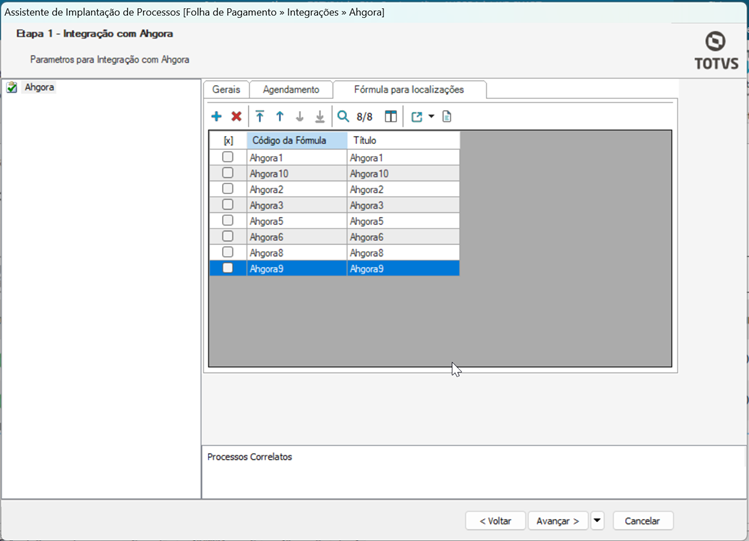Screen dimensions: 749x541
Task: Select the Fórmula para localizações tab
Action: (409, 90)
